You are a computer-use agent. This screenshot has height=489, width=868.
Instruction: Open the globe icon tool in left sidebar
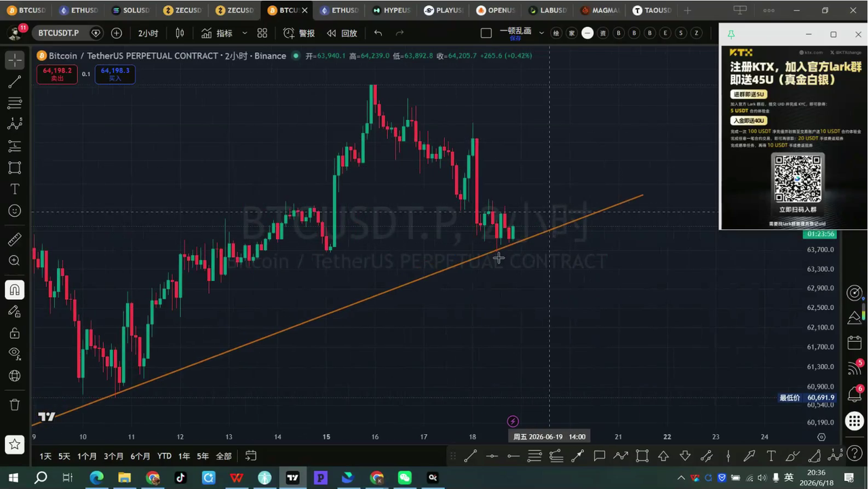click(14, 376)
